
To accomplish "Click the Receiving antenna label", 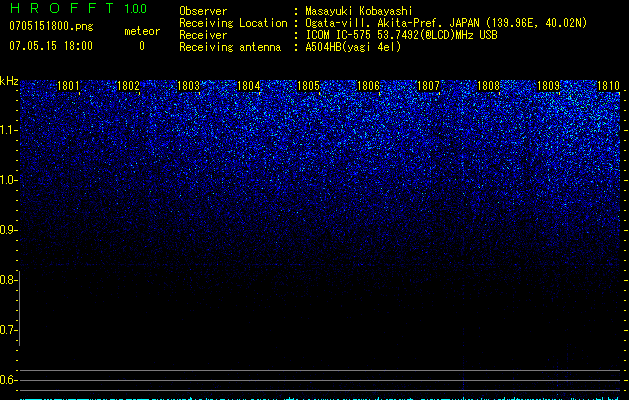I will (230, 47).
